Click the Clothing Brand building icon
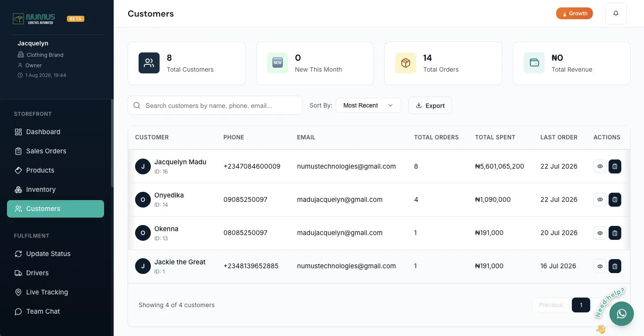 21,55
